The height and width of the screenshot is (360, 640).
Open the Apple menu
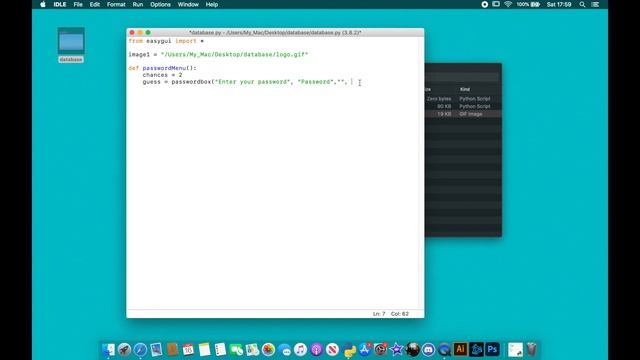pos(43,4)
